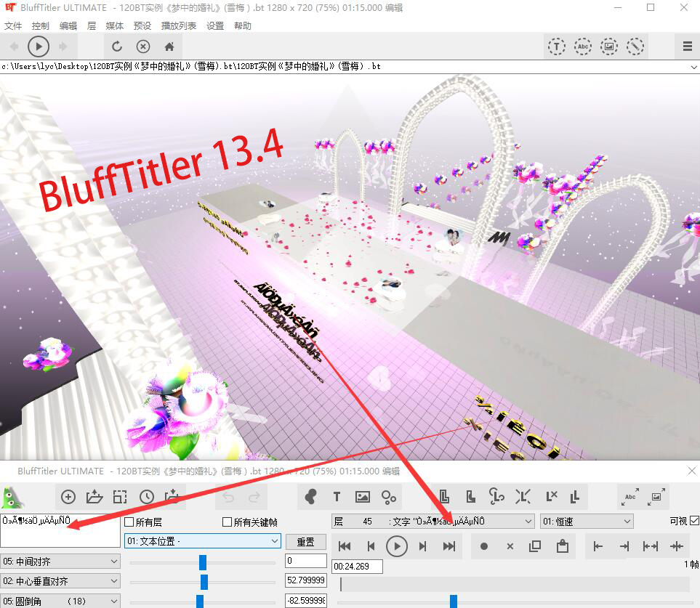Open the 播放列表 menu
This screenshot has height=608, width=700.
(179, 25)
